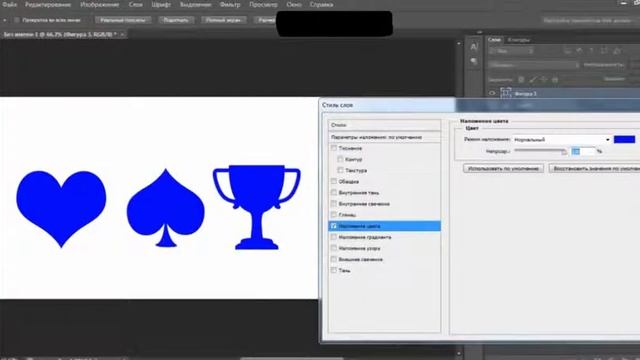This screenshot has height=360, width=640.
Task: Click Восстановить значения по умолчанию button
Action: pos(594,168)
